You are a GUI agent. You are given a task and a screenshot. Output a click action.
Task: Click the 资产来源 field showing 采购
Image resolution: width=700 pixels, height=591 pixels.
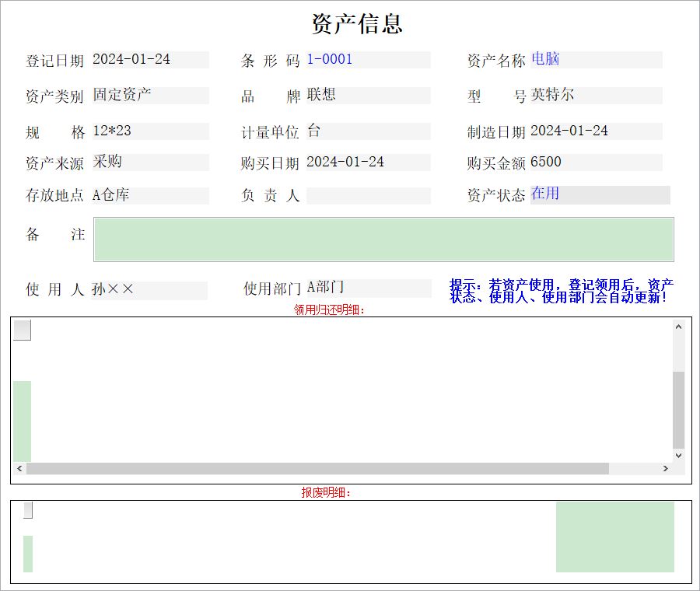pos(150,163)
